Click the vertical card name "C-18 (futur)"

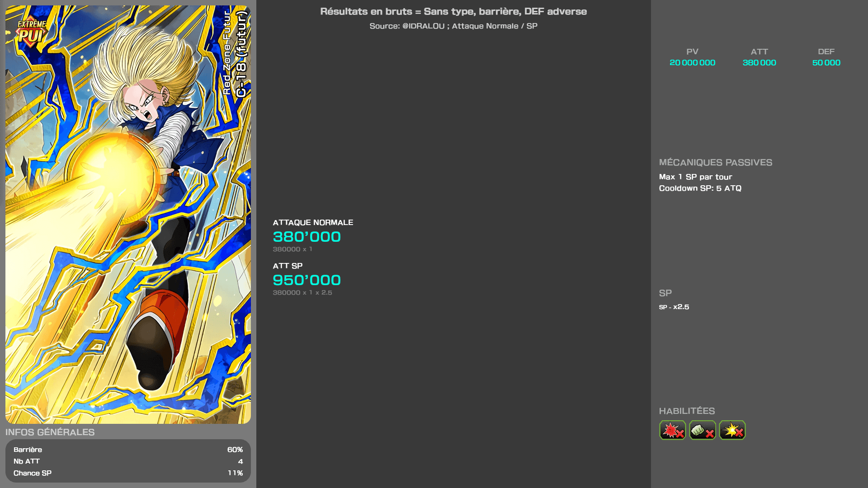[241, 54]
